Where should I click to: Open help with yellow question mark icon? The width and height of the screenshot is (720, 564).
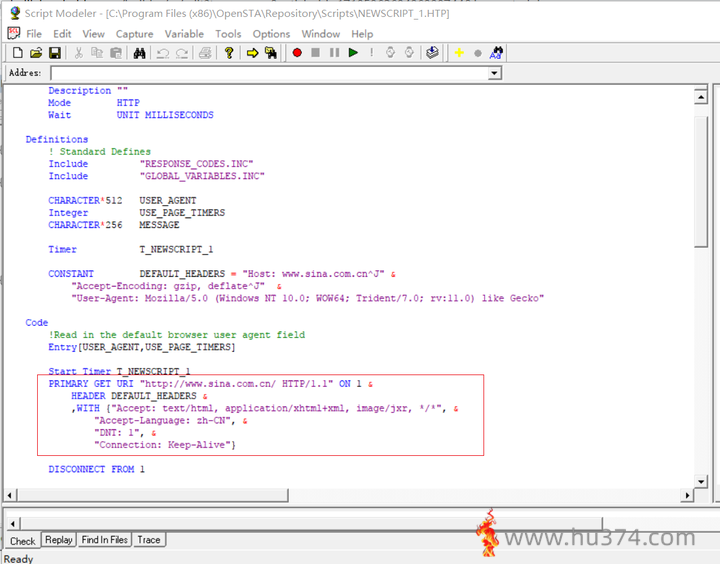[229, 53]
